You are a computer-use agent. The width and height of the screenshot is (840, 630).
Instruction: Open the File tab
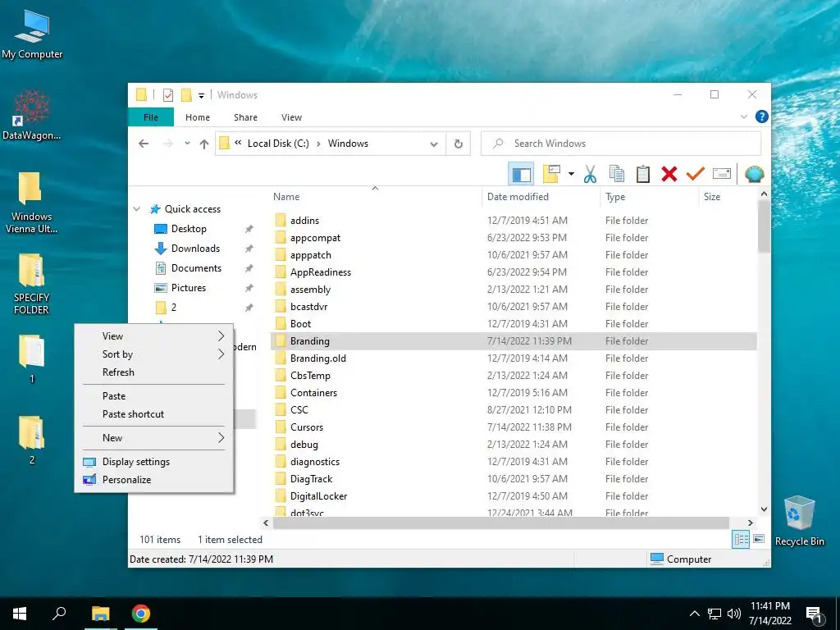point(151,116)
